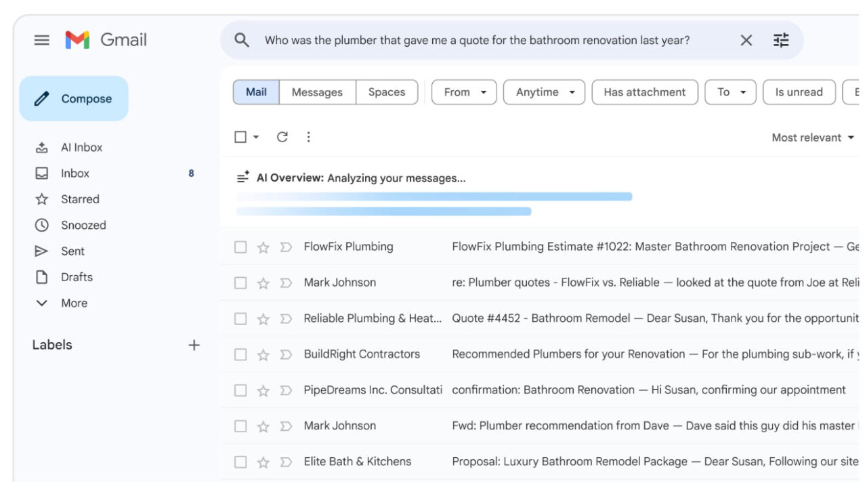Open the From filter dropdown
The height and width of the screenshot is (504, 867).
pos(465,91)
